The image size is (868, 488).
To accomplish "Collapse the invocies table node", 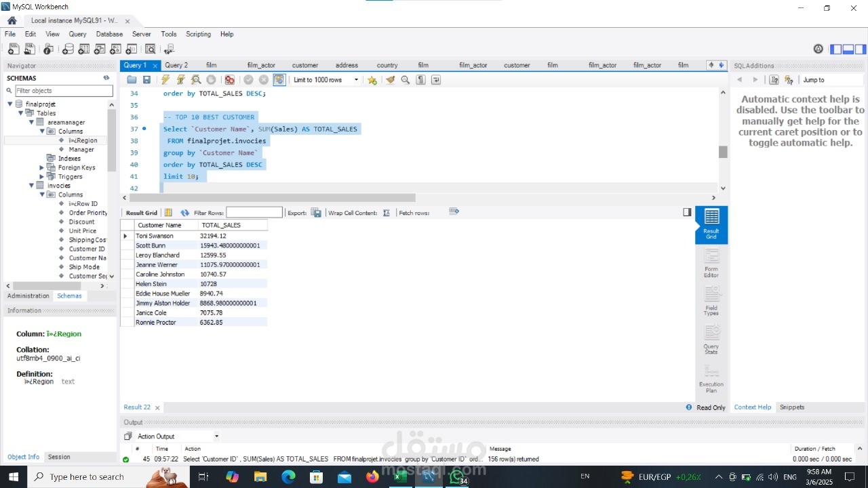I will [31, 186].
